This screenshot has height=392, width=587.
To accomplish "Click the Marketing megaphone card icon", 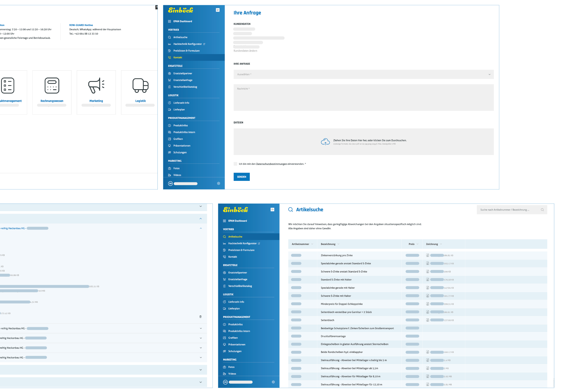I will 96,86.
